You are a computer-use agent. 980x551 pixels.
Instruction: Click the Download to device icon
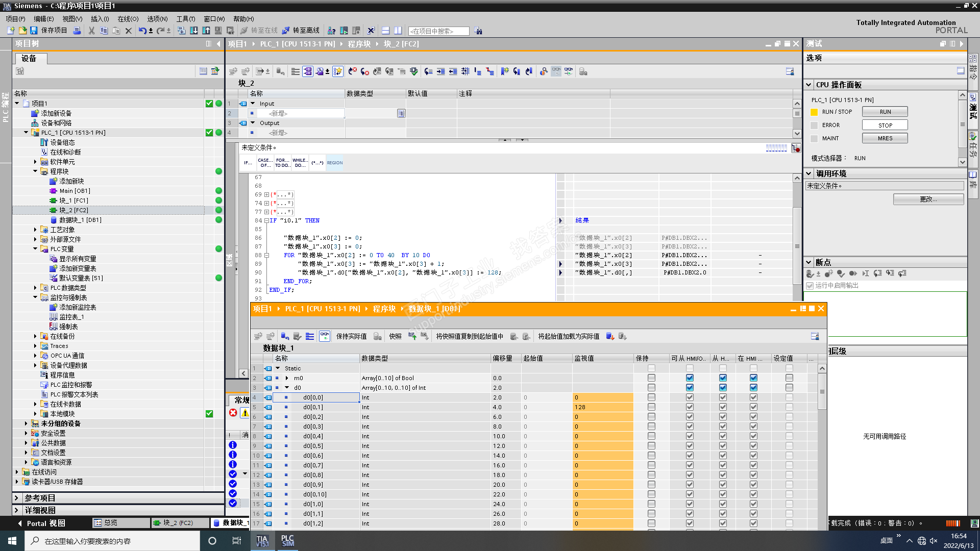(194, 31)
